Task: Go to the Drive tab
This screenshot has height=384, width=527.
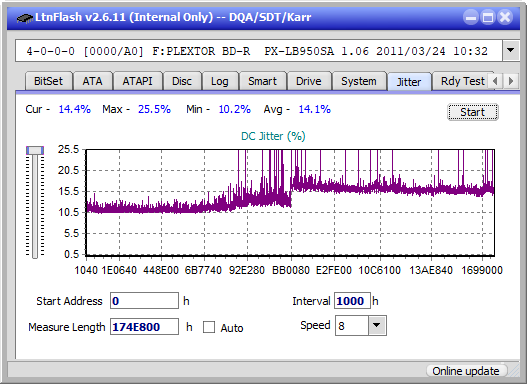Action: pos(309,81)
